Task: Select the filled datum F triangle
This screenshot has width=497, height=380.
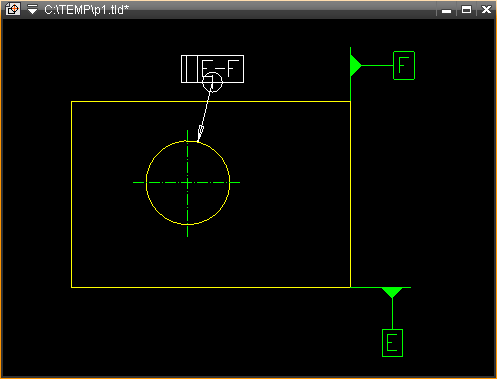Action: (x=356, y=66)
